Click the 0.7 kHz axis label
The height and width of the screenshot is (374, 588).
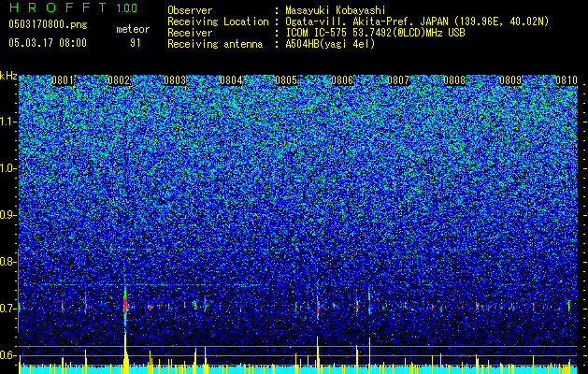7,309
